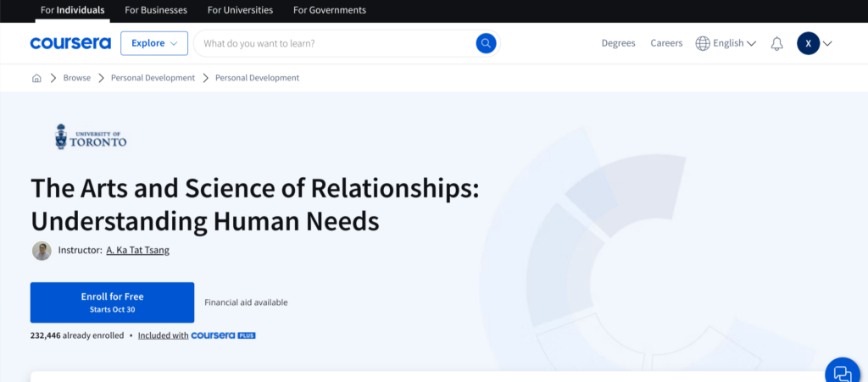868x382 pixels.
Task: Switch to the For Universities tab
Action: pos(241,10)
